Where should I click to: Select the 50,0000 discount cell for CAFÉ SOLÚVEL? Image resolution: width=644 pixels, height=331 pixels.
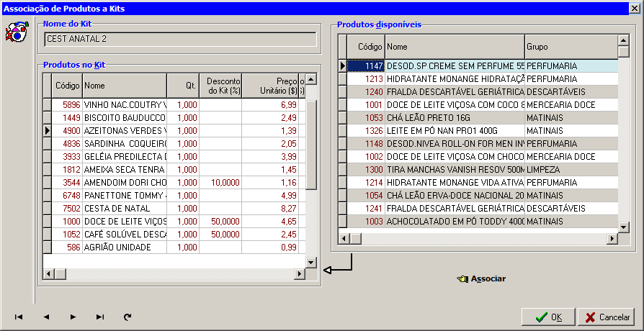(x=220, y=234)
